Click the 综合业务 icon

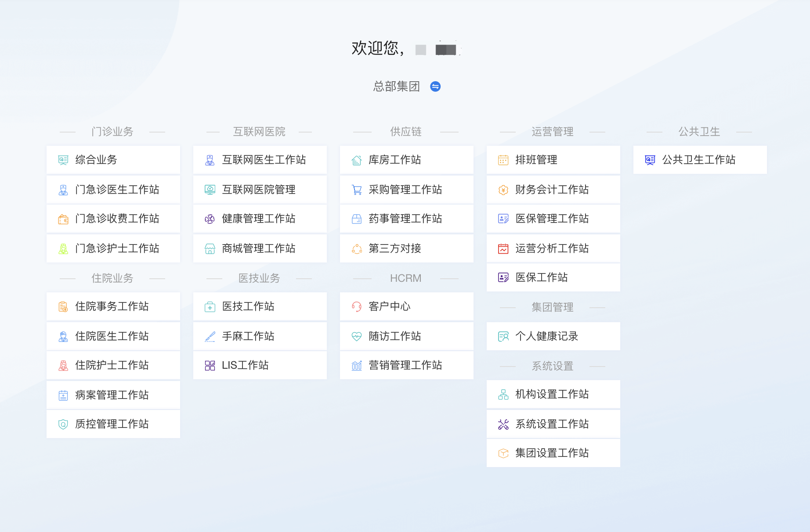[63, 160]
